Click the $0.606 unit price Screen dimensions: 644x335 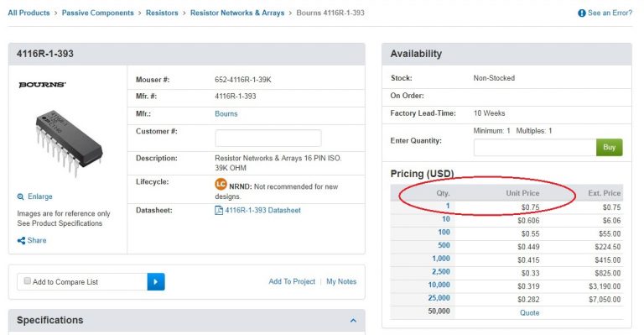528,221
